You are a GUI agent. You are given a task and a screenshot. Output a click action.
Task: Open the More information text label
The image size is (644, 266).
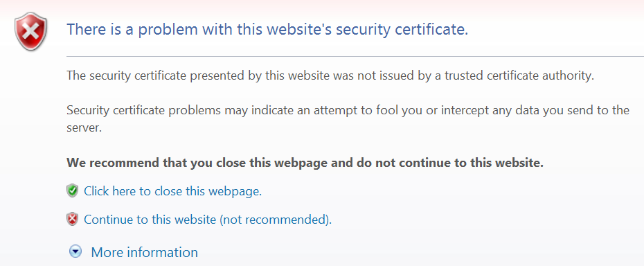coord(144,252)
